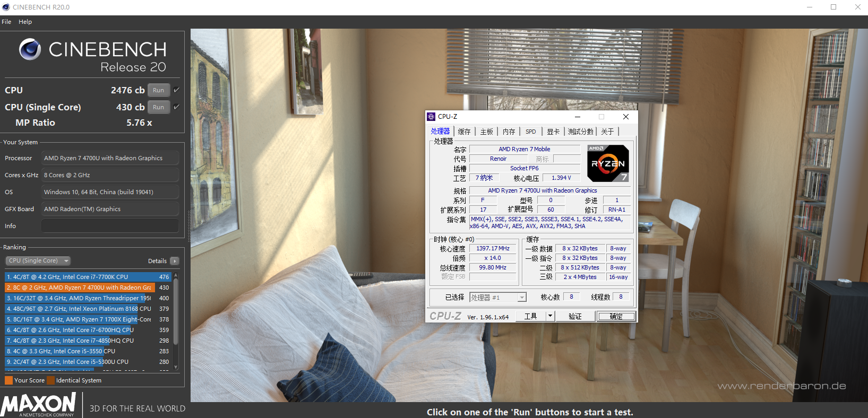Click the Cinebench app icon in title bar
Viewport: 868px width, 418px height.
pos(6,7)
